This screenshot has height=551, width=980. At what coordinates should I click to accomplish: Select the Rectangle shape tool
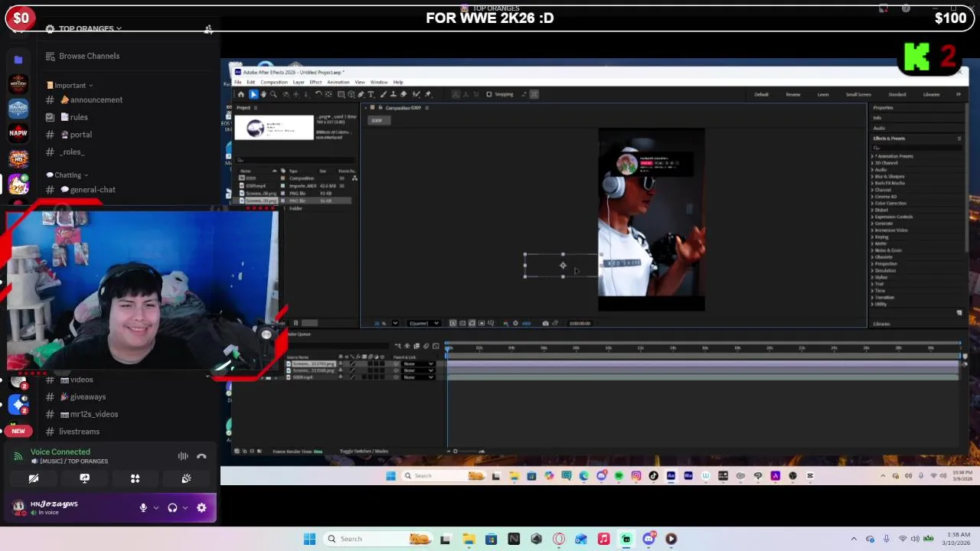tap(341, 94)
